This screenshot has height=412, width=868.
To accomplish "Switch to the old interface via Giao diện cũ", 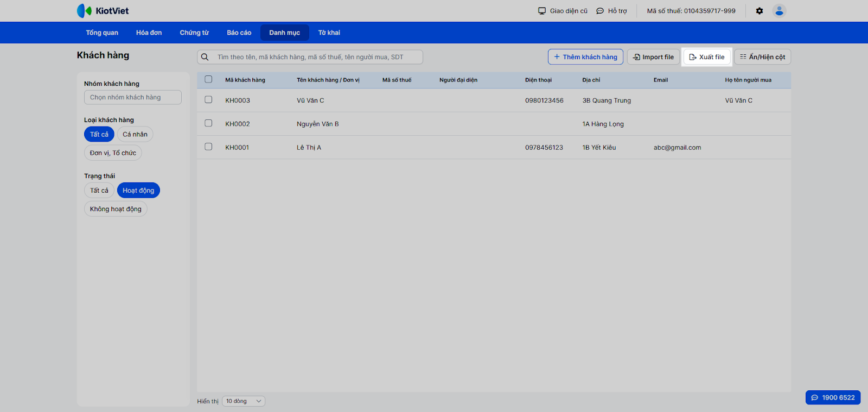I will pyautogui.click(x=563, y=11).
